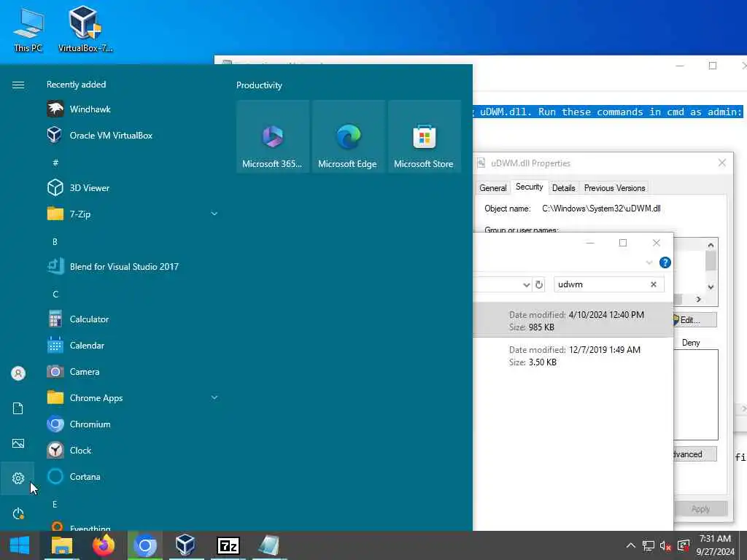The image size is (747, 560).
Task: Open Notepad window from the taskbar
Action: pos(268,545)
